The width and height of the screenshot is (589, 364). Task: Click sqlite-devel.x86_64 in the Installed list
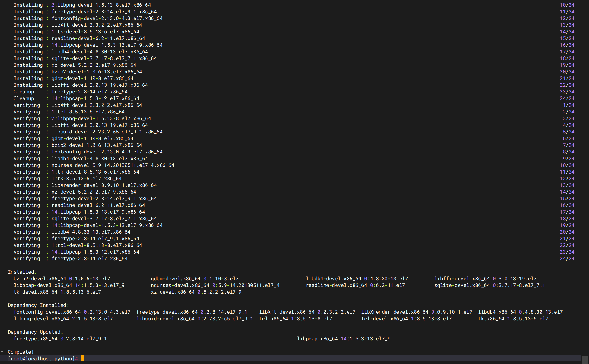(462, 285)
